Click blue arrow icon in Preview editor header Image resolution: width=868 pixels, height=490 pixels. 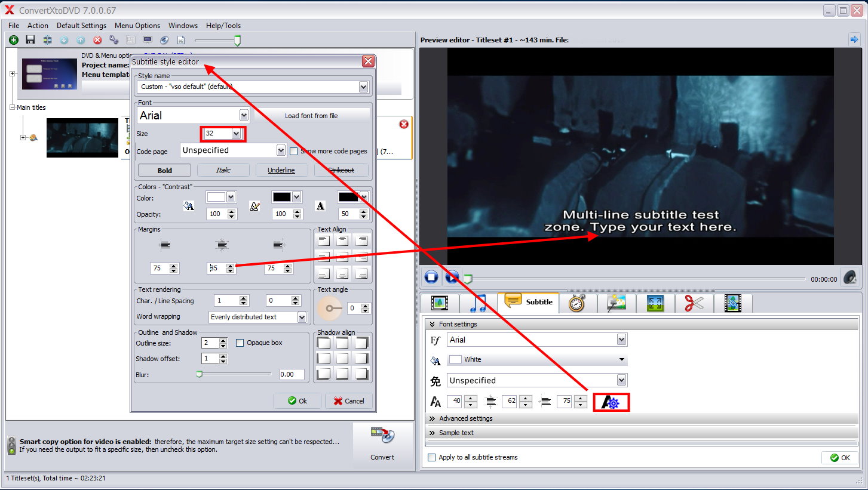tap(854, 39)
